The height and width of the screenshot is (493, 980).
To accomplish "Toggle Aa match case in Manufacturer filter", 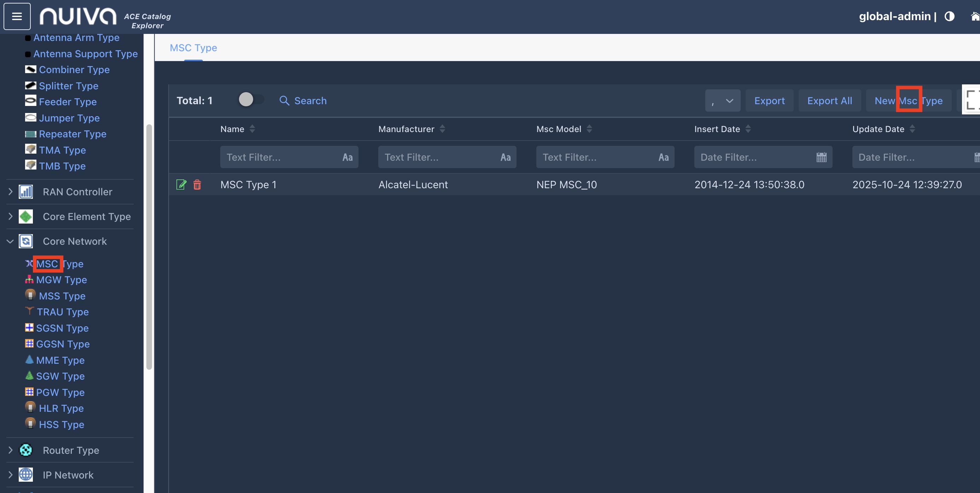I will [505, 158].
